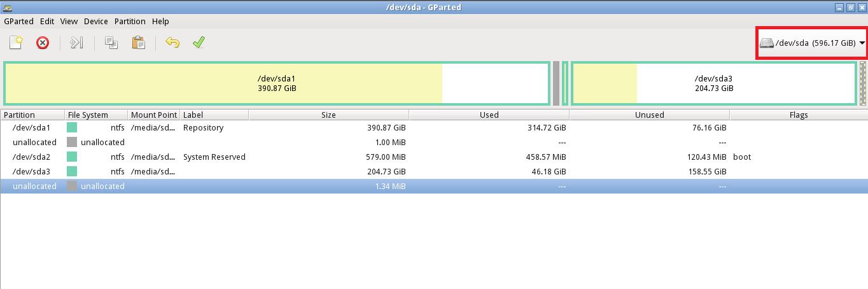The height and width of the screenshot is (289, 868).
Task: Select the 1.00 MiB unallocated row
Action: [434, 142]
